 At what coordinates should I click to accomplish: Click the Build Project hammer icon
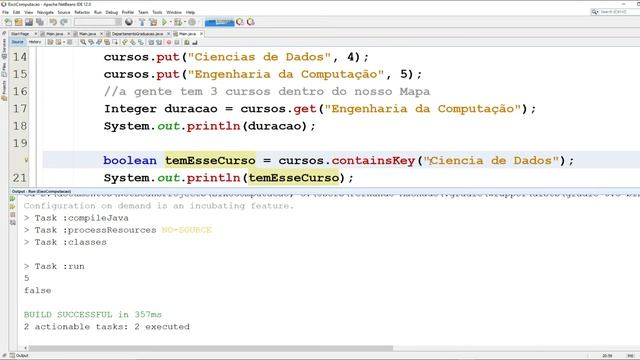coord(142,22)
